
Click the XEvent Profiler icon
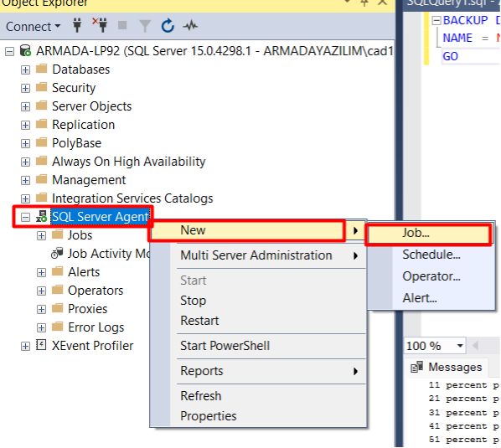41,345
